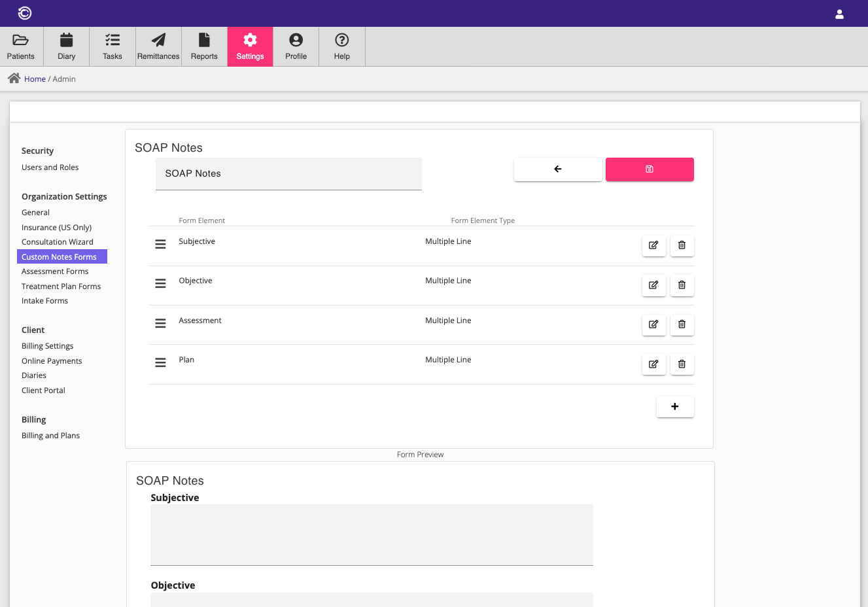
Task: Go to your Profile
Action: pos(296,46)
